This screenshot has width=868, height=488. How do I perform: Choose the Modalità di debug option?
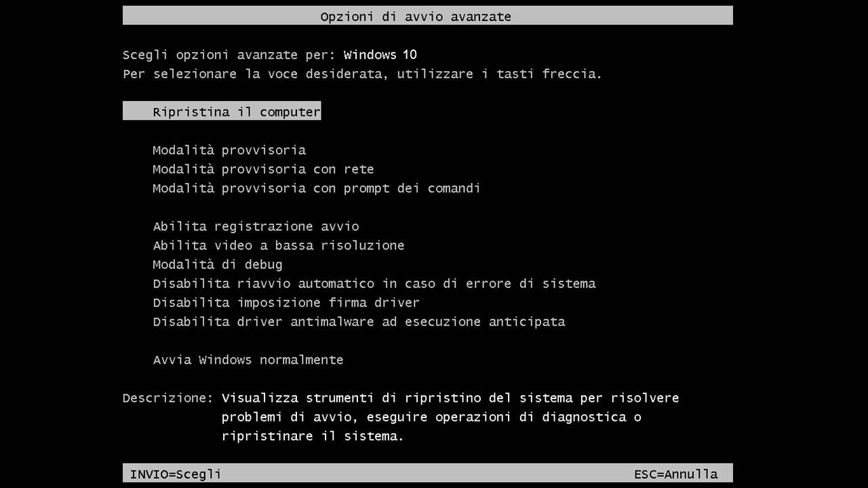click(x=217, y=264)
